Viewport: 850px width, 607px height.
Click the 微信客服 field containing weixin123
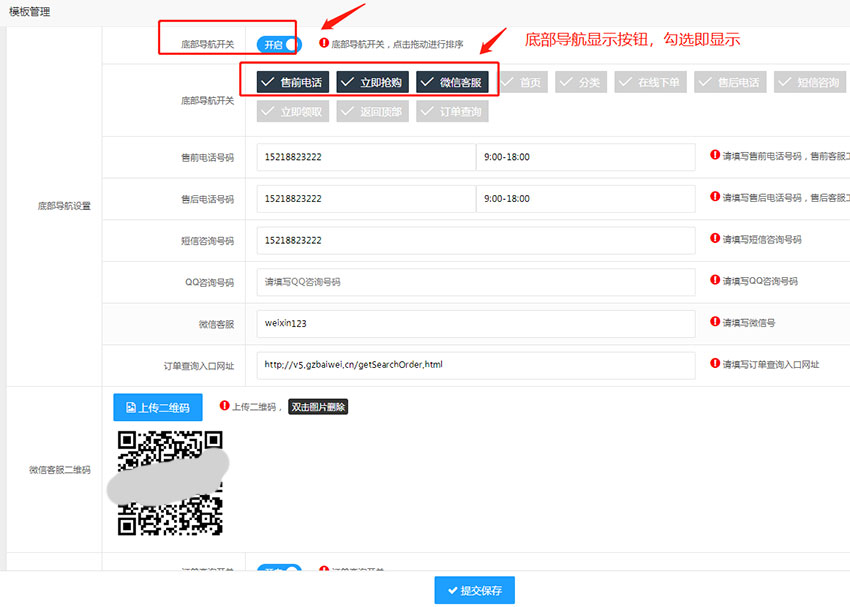coord(476,324)
